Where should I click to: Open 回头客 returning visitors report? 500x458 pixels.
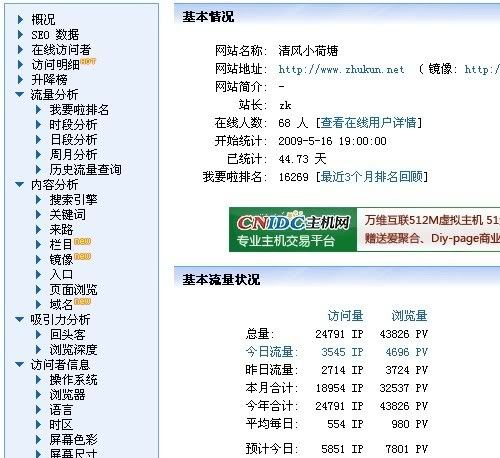click(x=67, y=334)
